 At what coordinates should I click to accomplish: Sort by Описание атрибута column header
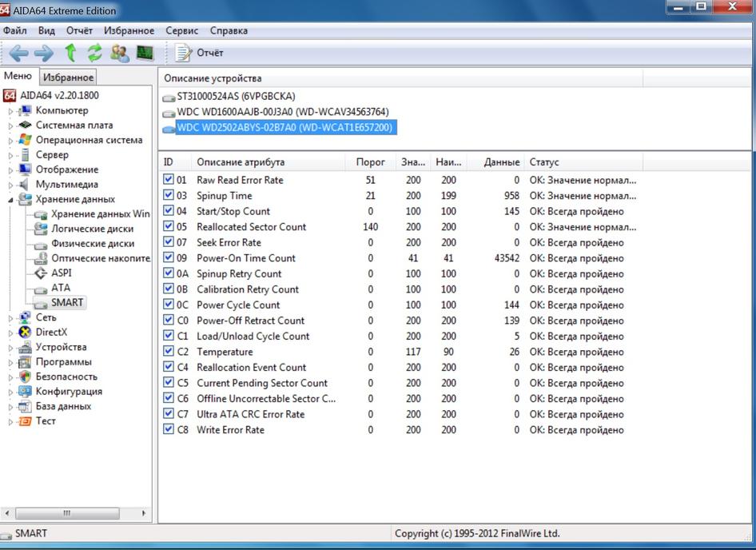[x=268, y=162]
